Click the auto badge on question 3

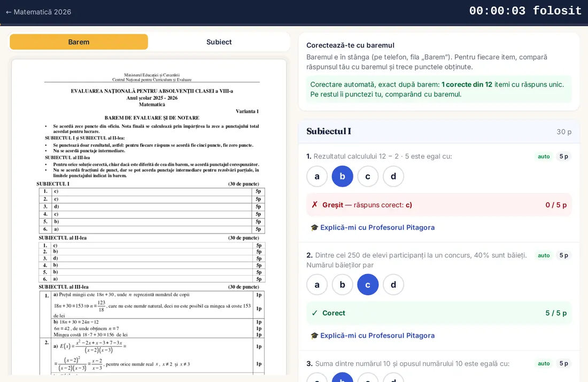pos(544,363)
